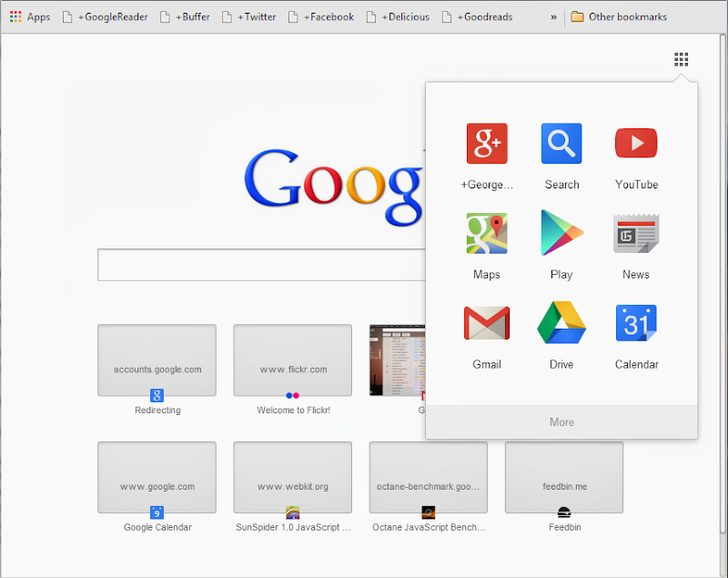The image size is (728, 578).
Task: Open the +Goodreads bookmark
Action: pos(477,16)
